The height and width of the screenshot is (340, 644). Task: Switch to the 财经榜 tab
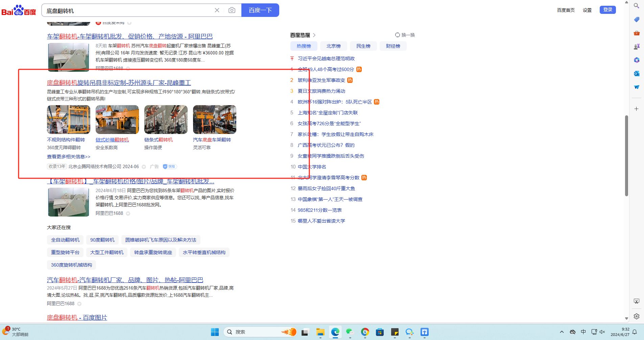point(393,46)
